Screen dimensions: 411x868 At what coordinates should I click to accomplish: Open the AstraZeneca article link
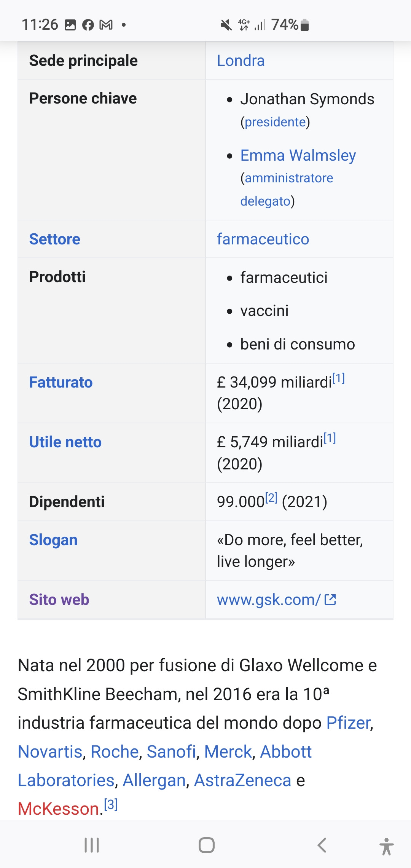click(242, 780)
